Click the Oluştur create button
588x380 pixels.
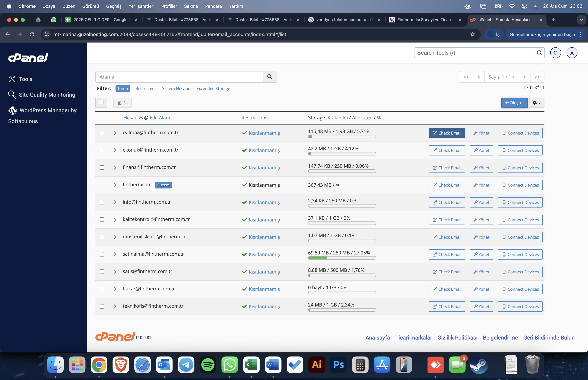514,103
